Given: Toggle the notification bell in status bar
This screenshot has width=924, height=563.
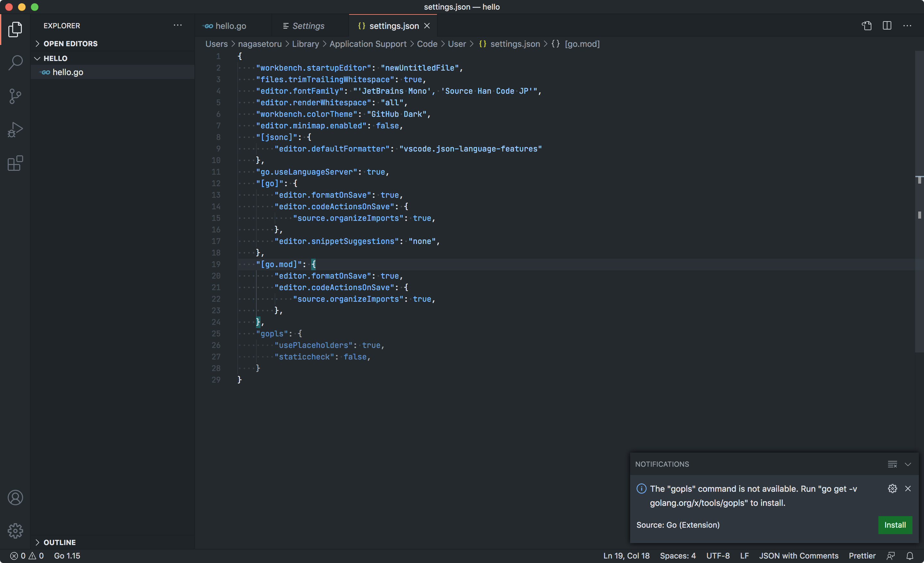Looking at the screenshot, I should pyautogui.click(x=910, y=556).
